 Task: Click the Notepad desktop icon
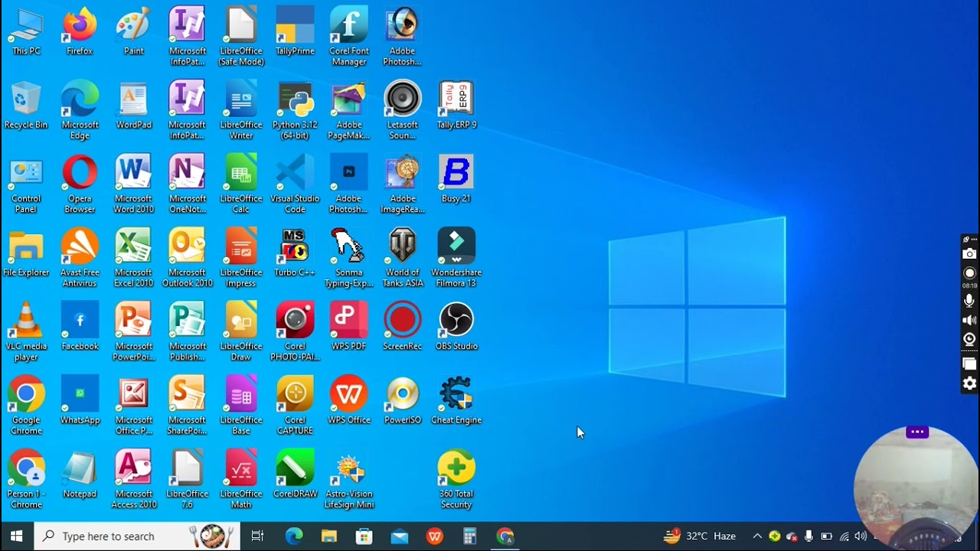[x=80, y=474]
